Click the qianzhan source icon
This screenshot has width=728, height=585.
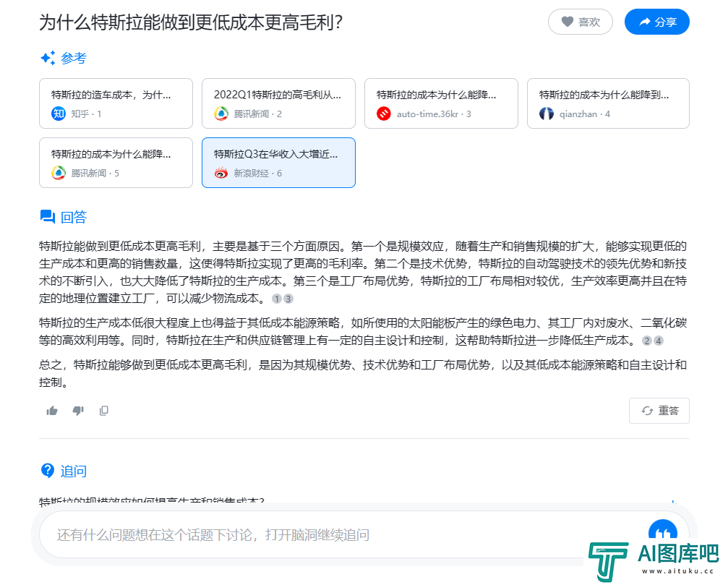pyautogui.click(x=547, y=114)
